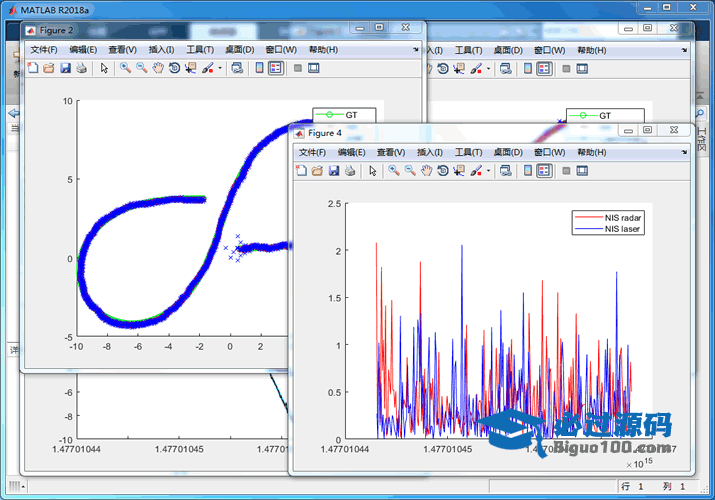Select Data Cursor tool in Figure 4
The height and width of the screenshot is (500, 715).
(459, 171)
